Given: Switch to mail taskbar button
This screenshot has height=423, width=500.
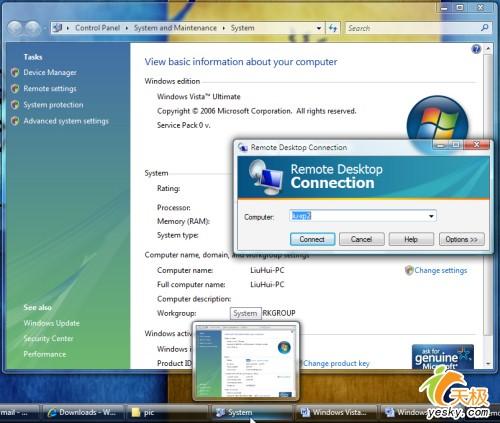Looking at the screenshot, I should [x=19, y=413].
